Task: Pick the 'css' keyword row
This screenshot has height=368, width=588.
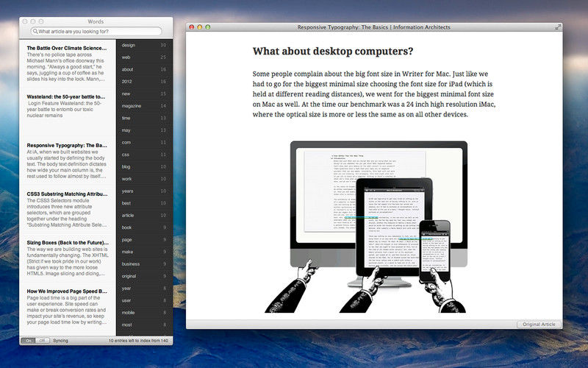Action: (144, 155)
